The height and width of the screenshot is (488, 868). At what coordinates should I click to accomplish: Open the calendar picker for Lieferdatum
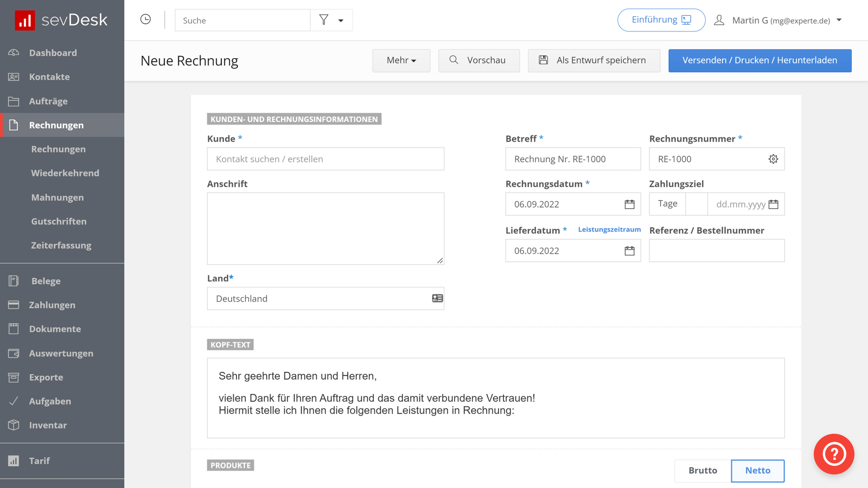coord(629,251)
